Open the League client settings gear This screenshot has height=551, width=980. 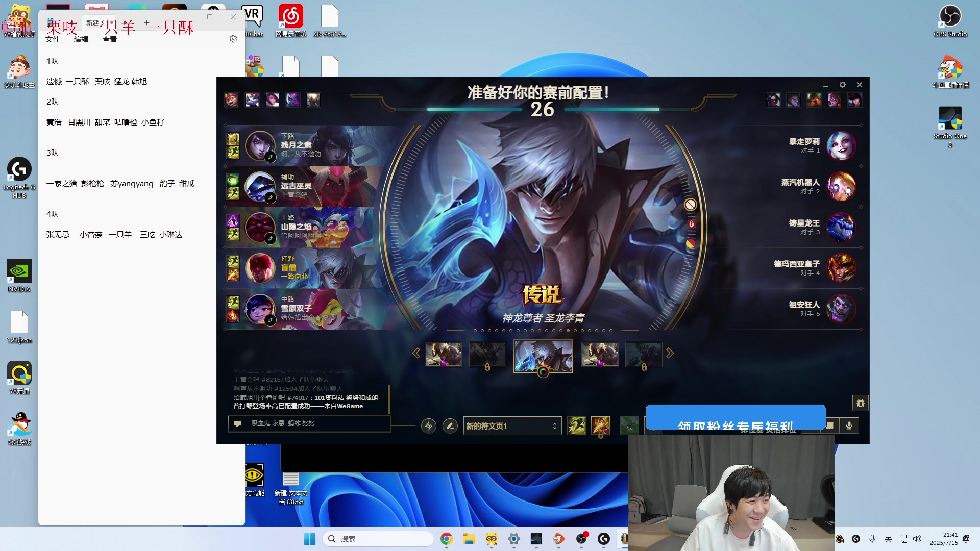843,85
